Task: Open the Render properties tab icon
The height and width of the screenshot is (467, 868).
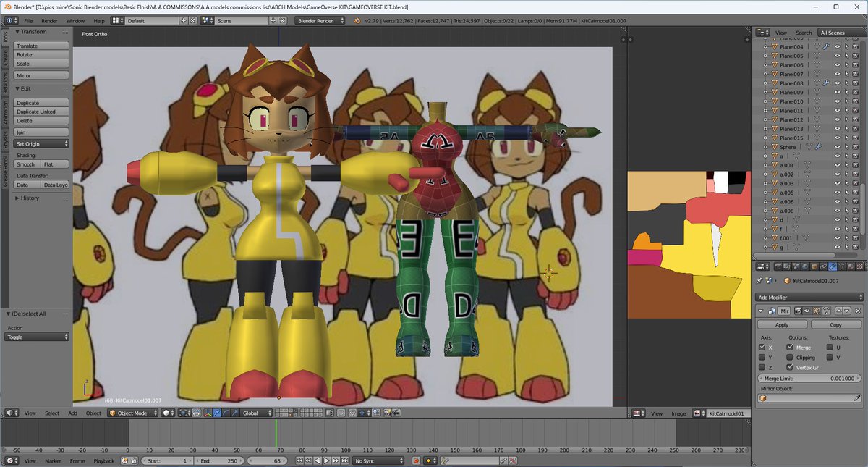Action: [x=778, y=266]
